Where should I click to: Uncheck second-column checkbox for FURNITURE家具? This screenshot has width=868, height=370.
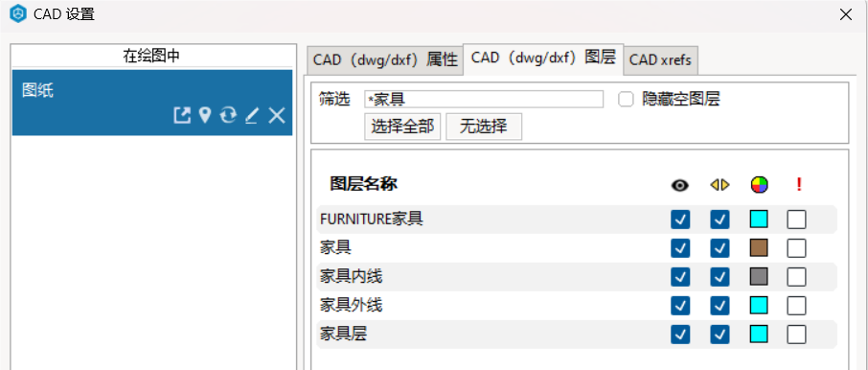[720, 220]
